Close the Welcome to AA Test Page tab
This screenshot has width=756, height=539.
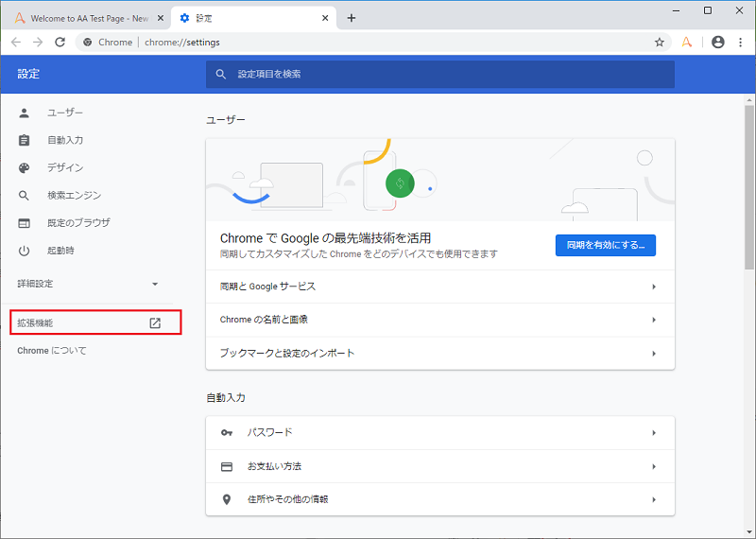(x=161, y=18)
